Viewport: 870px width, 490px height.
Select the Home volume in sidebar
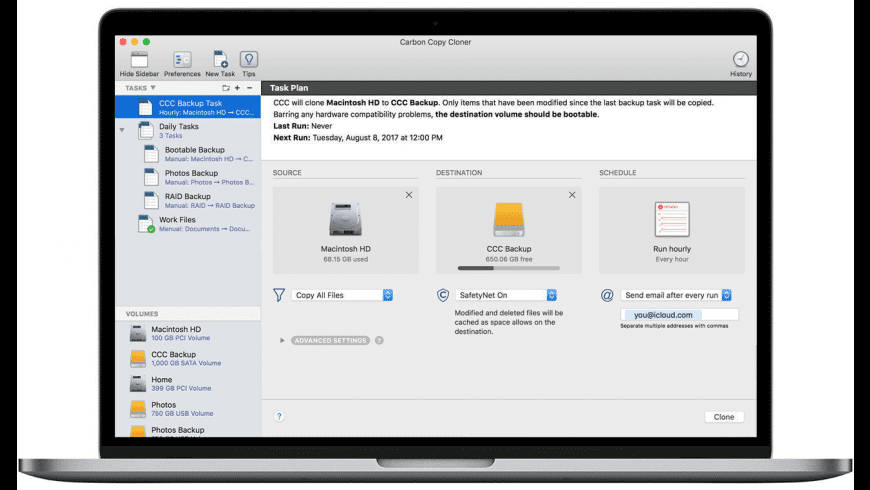coord(188,383)
